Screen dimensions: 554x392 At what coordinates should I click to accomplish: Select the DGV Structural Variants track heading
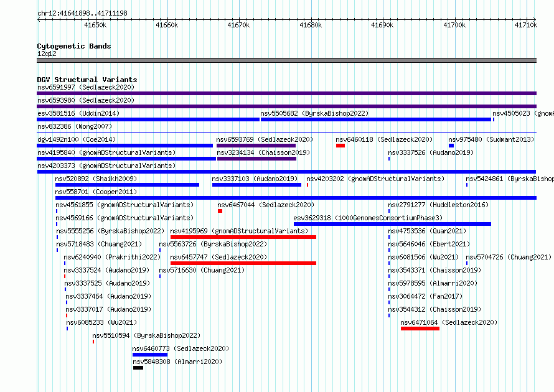point(87,80)
